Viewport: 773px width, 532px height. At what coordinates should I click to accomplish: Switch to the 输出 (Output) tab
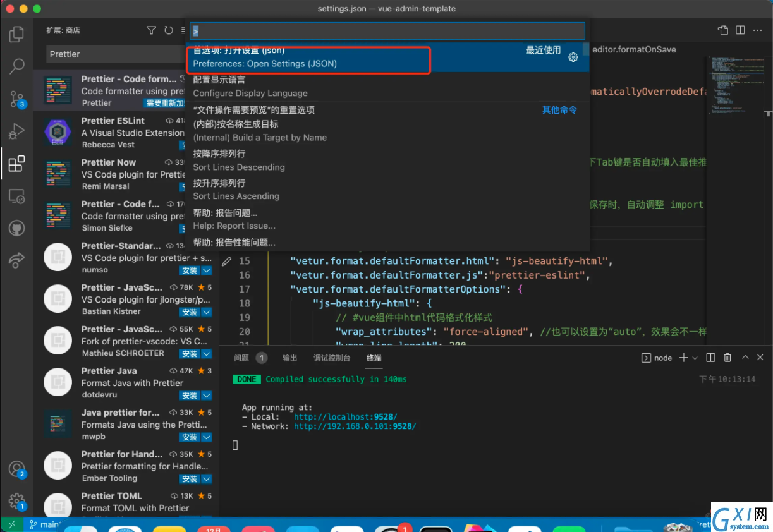(x=289, y=358)
